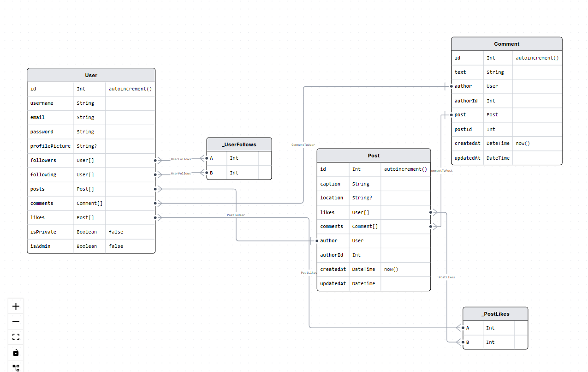Click the createdAt field in Comment table

pos(467,143)
